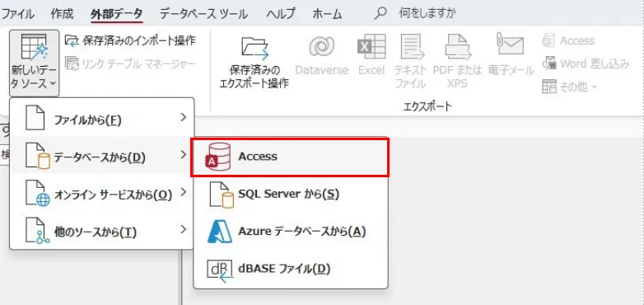
Task: Switch to the データベース ツール tab
Action: [203, 14]
